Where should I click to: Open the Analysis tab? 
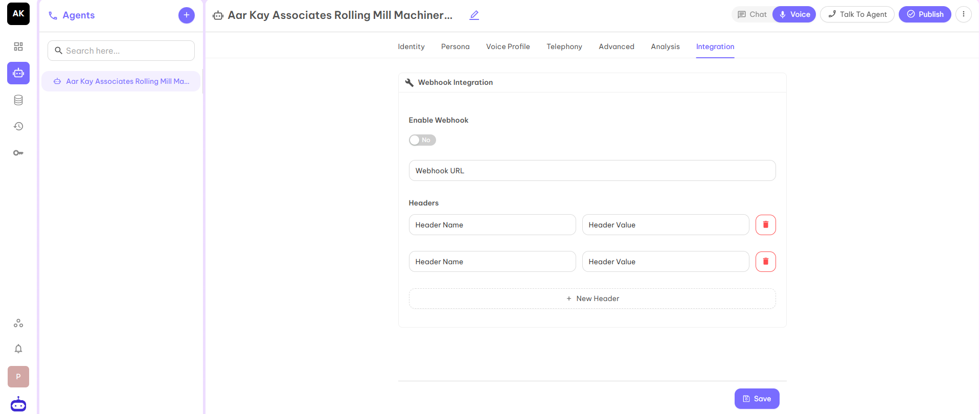666,47
